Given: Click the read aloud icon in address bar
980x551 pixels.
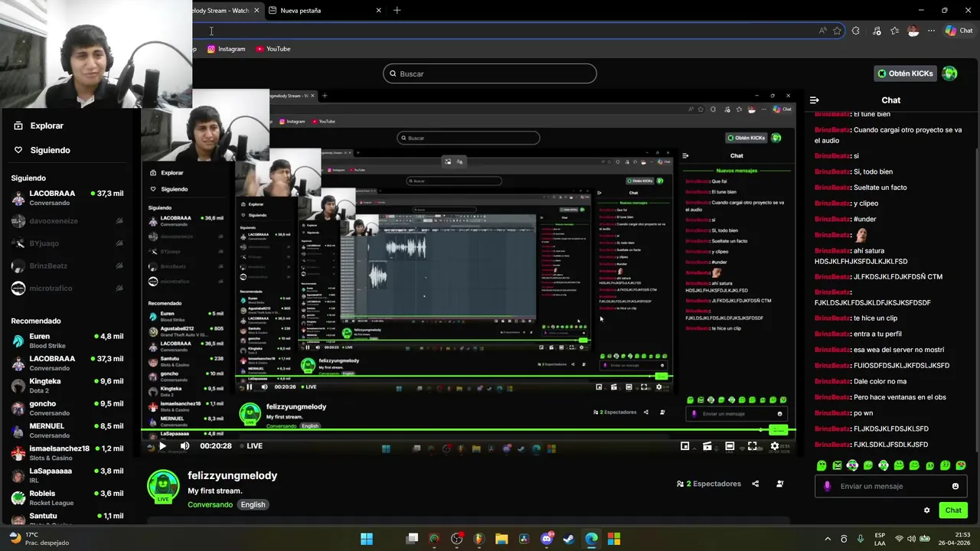Looking at the screenshot, I should coord(823,31).
